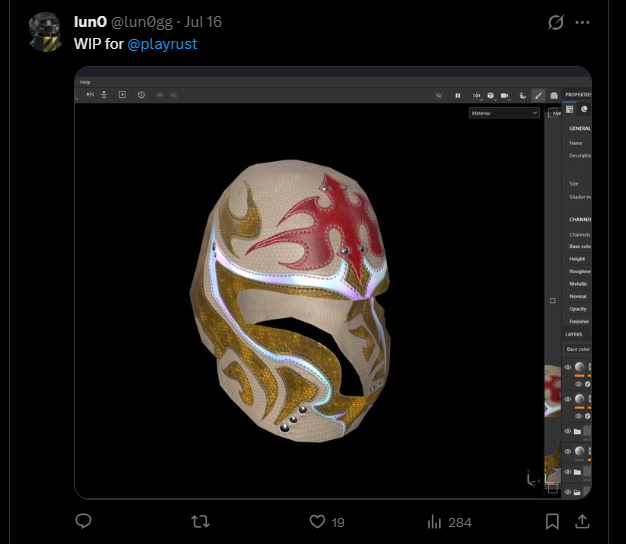Viewport: 626px width, 544px height.
Task: Hide the topmost layer via eye icon
Action: pos(568,367)
